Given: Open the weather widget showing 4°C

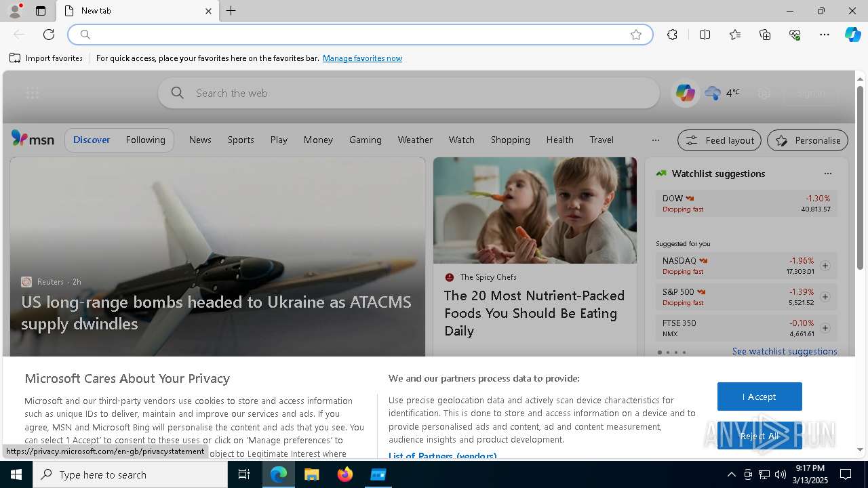Looking at the screenshot, I should pos(722,93).
